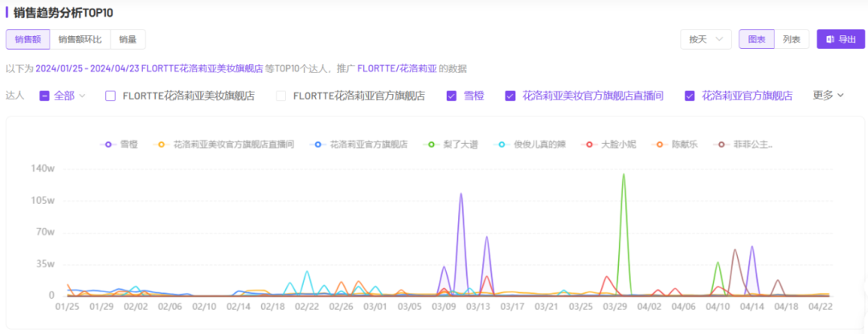Toggle 陈献乐 orange legend marker
The image size is (868, 334).
[x=660, y=145]
